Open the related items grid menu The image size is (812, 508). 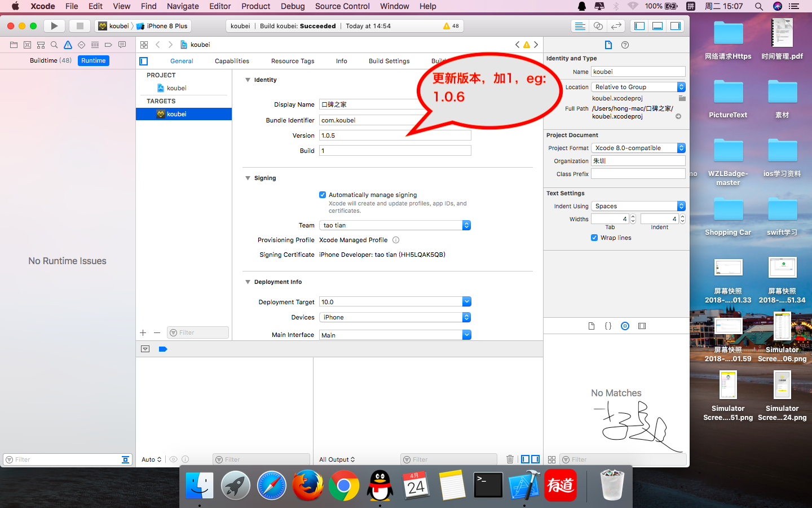pyautogui.click(x=144, y=45)
